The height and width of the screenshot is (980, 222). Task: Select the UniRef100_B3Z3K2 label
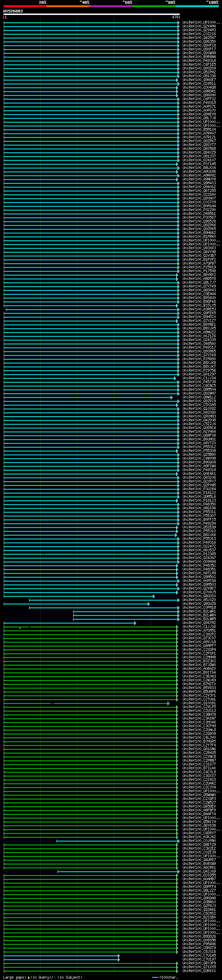[x=199, y=661]
